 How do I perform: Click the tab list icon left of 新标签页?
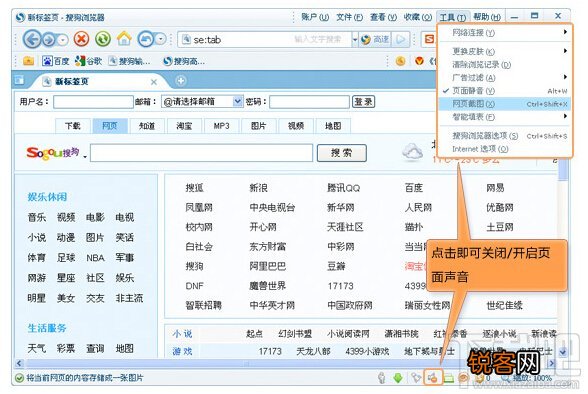click(19, 80)
